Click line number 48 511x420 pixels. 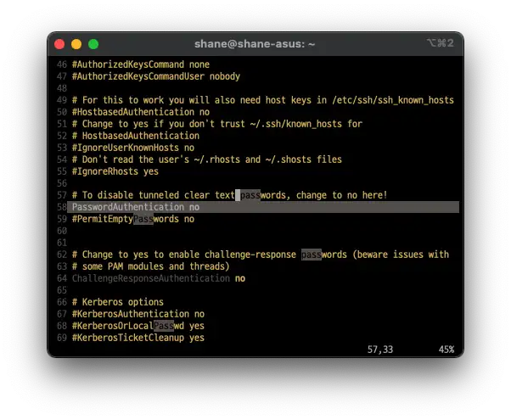pyautogui.click(x=62, y=88)
